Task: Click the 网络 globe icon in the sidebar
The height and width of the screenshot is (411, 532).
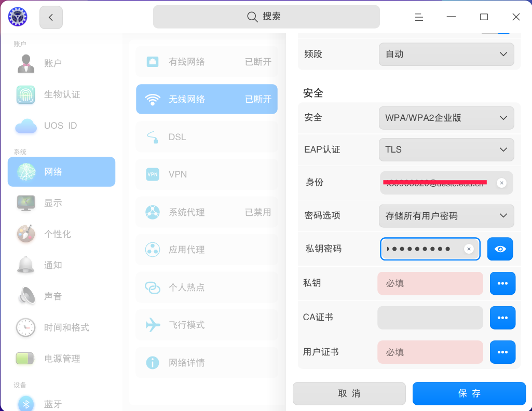Action: coord(26,172)
